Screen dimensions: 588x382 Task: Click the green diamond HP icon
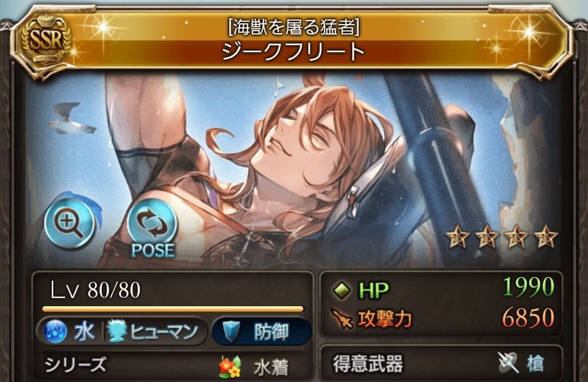pos(341,290)
